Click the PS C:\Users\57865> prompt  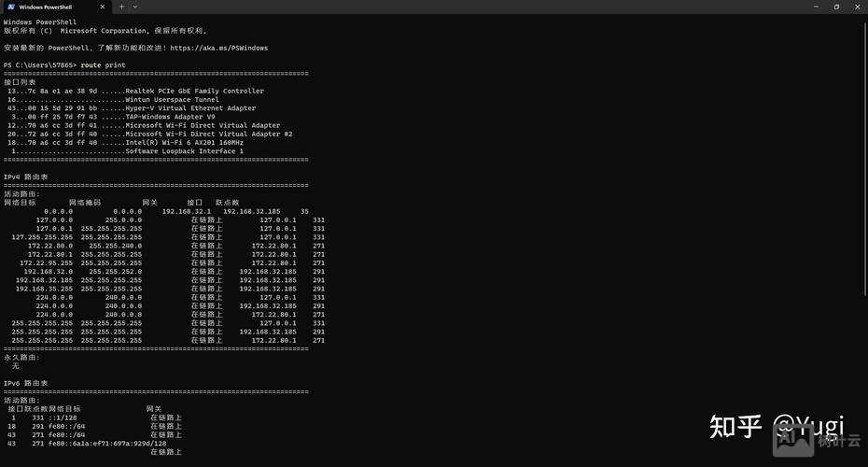tap(40, 65)
